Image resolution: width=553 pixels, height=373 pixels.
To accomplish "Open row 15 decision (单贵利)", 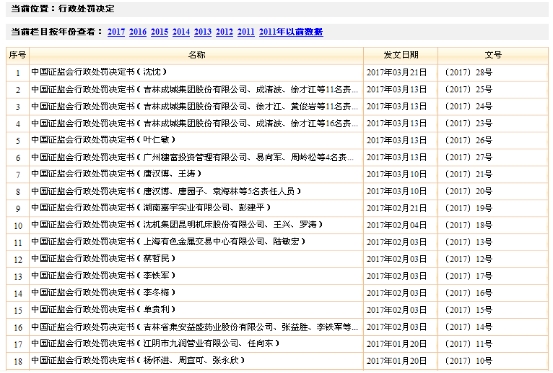I will [103, 310].
